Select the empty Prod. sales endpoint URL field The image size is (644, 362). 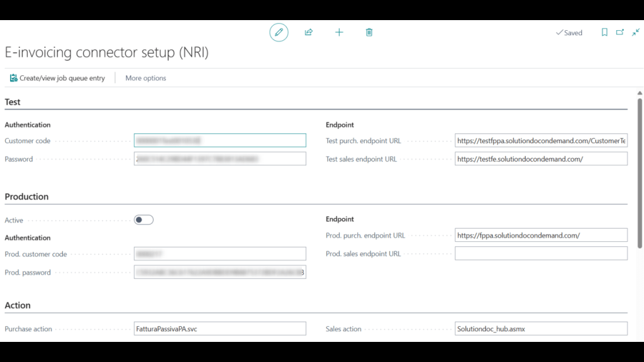point(541,253)
